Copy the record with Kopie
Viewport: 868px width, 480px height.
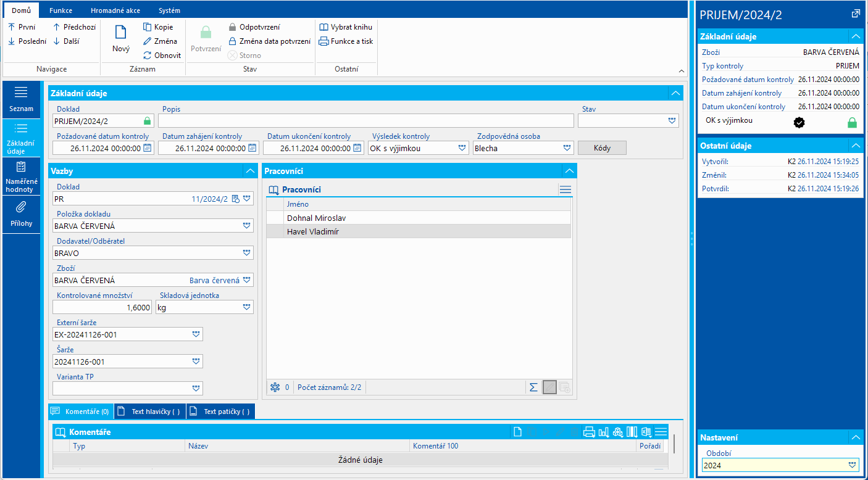(x=158, y=27)
